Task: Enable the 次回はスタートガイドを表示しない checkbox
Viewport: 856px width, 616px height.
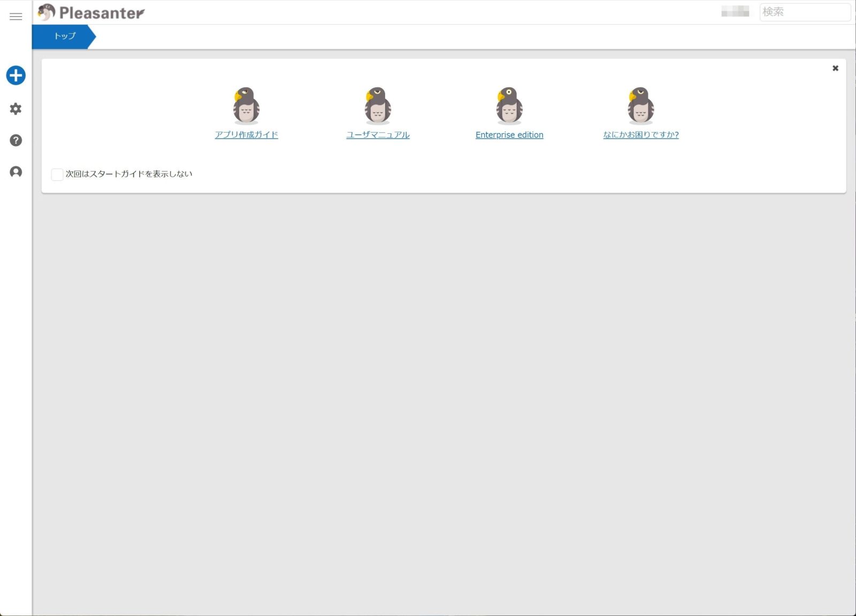Action: (x=57, y=174)
